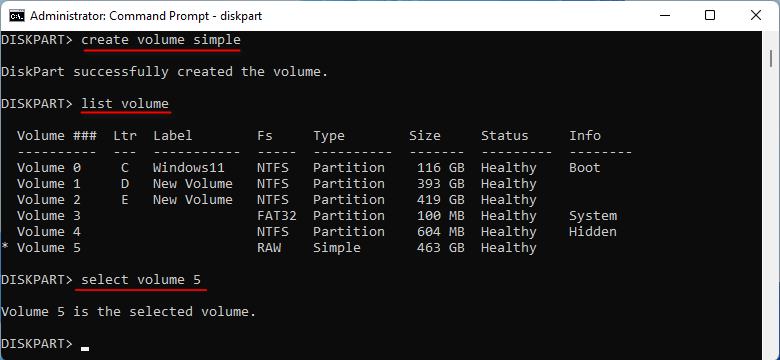Click the window title 'Administrator: Command Prompt - diskpart'

click(x=145, y=16)
